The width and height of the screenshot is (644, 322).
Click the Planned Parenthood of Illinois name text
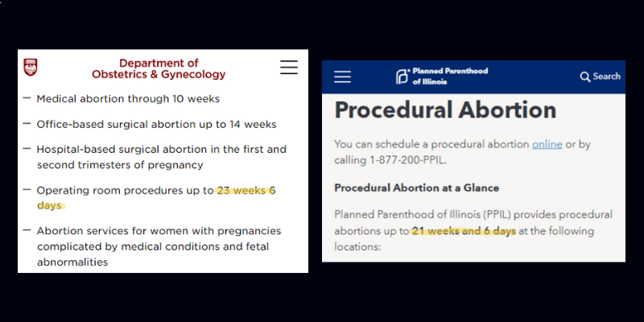click(449, 76)
